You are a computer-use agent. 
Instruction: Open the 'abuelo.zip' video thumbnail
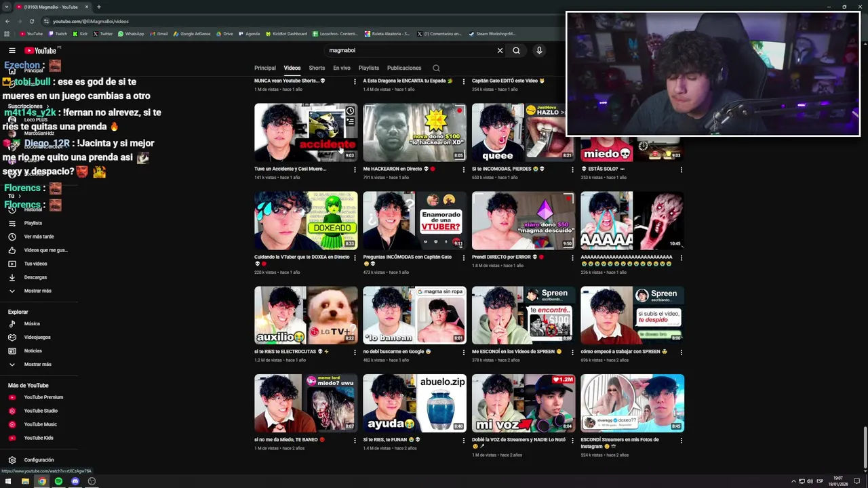click(x=414, y=403)
